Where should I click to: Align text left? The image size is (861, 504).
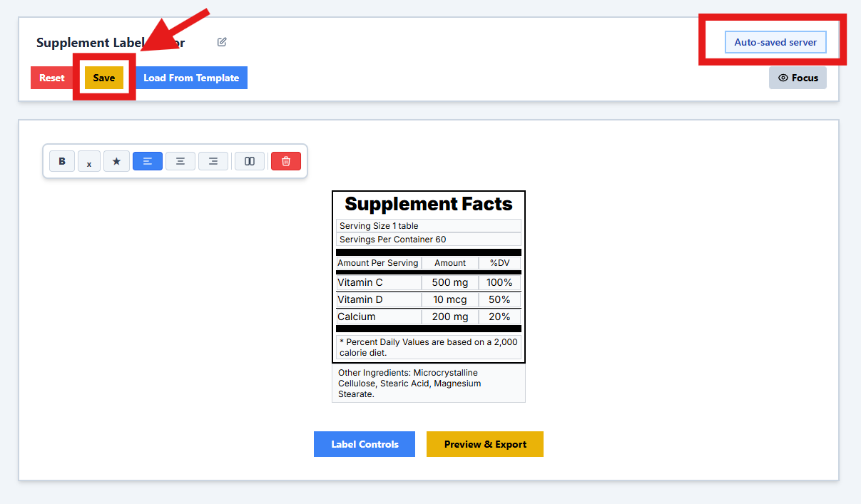tap(148, 161)
